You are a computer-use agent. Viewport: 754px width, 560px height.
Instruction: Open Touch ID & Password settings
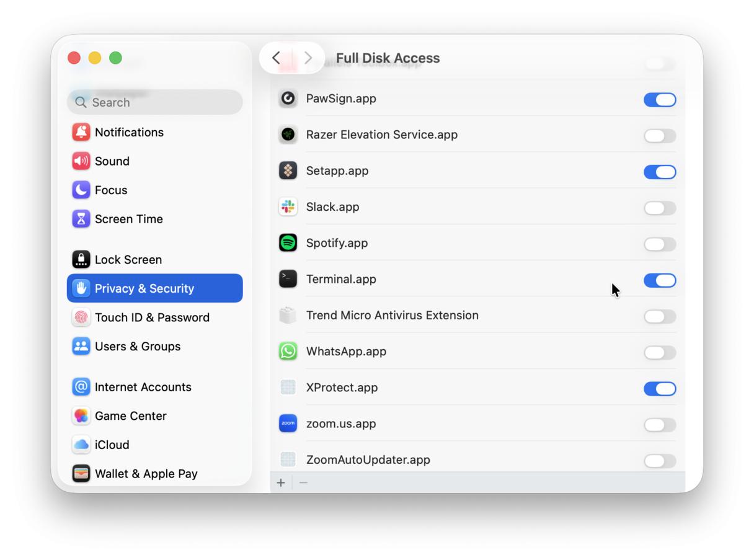pos(154,317)
